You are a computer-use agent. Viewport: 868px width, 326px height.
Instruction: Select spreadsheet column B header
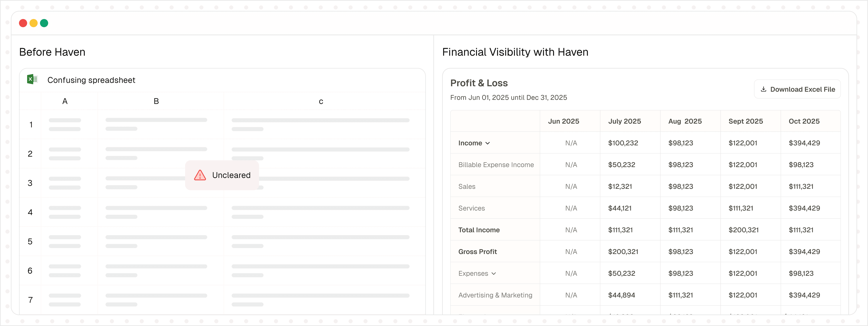(156, 101)
